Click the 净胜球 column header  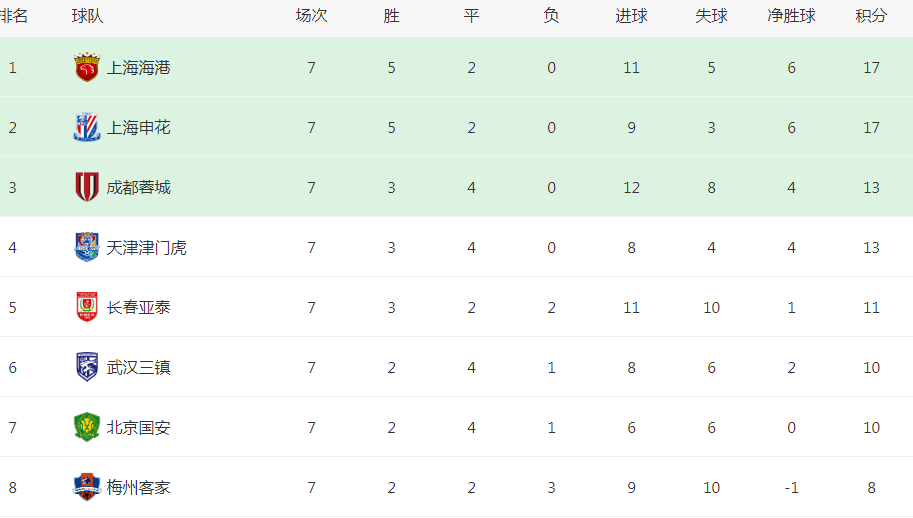791,16
